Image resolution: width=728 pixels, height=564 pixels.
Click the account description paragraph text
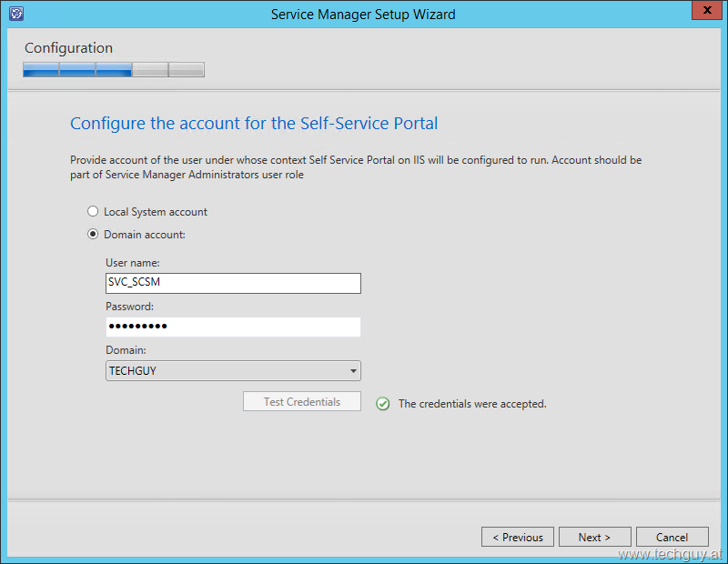pyautogui.click(x=356, y=167)
